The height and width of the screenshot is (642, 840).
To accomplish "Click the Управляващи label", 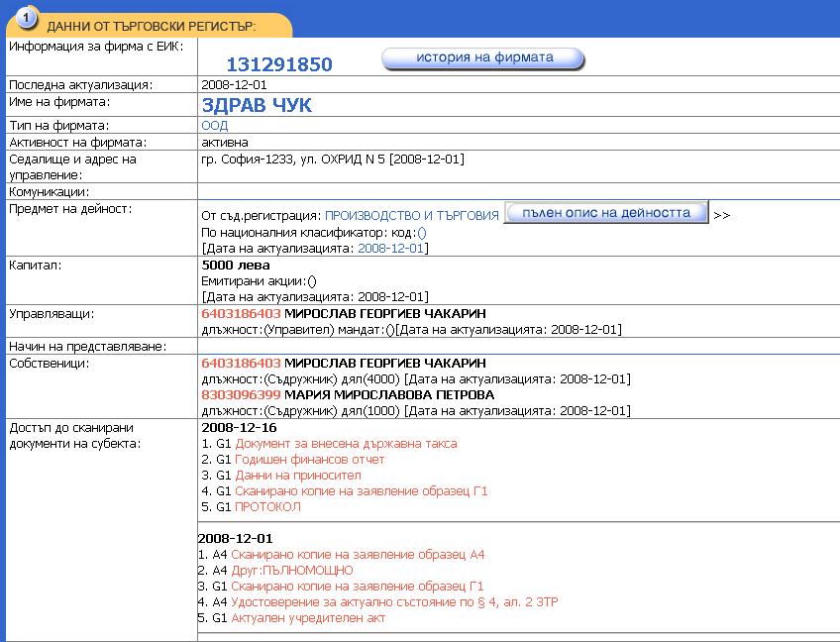I will [x=52, y=314].
